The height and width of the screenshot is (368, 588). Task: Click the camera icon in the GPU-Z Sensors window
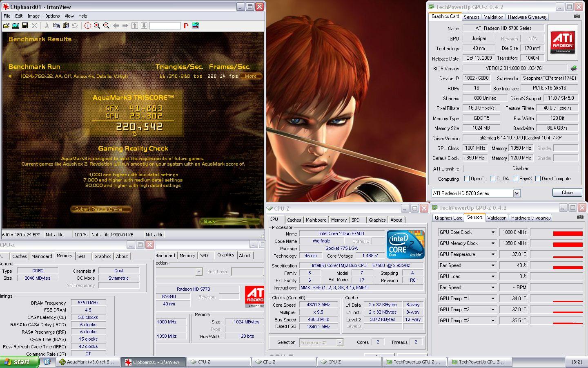pos(580,217)
